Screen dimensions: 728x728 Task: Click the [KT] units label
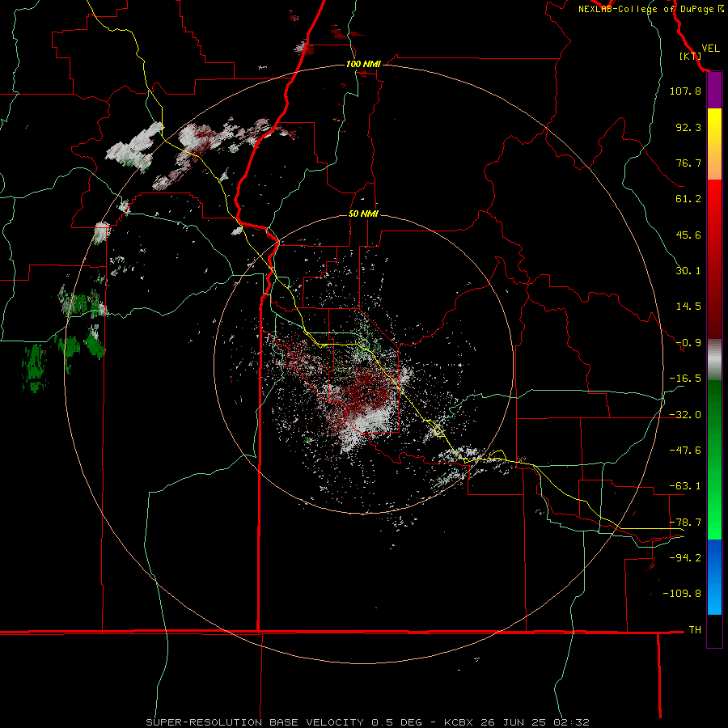pos(691,56)
